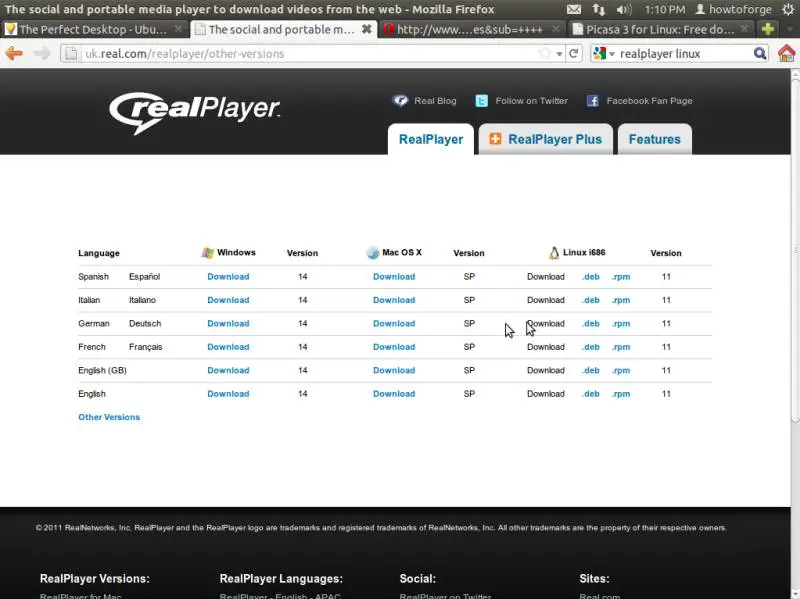Download English (GB) Windows version
800x599 pixels.
pyautogui.click(x=228, y=370)
